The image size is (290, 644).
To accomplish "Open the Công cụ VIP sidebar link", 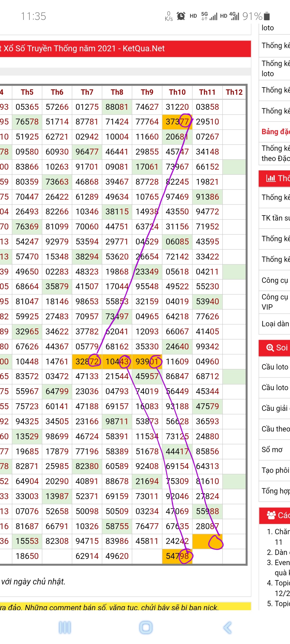I will [274, 302].
